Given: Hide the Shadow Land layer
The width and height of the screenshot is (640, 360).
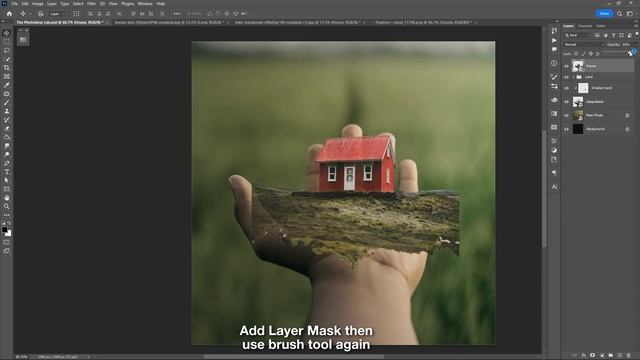Looking at the screenshot, I should tap(566, 88).
